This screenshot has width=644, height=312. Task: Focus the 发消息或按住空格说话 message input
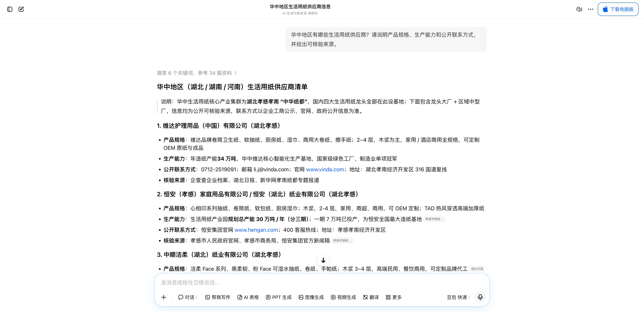(x=322, y=283)
